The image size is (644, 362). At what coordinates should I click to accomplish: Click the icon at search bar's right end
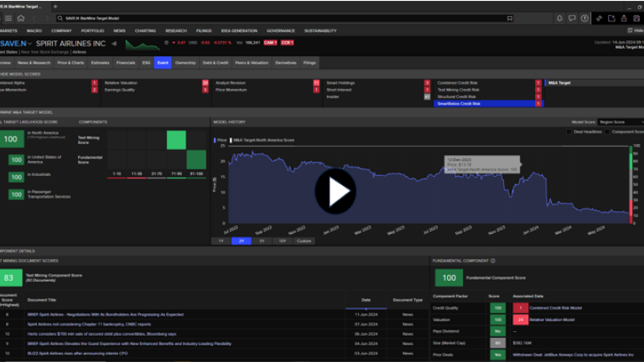509,18
